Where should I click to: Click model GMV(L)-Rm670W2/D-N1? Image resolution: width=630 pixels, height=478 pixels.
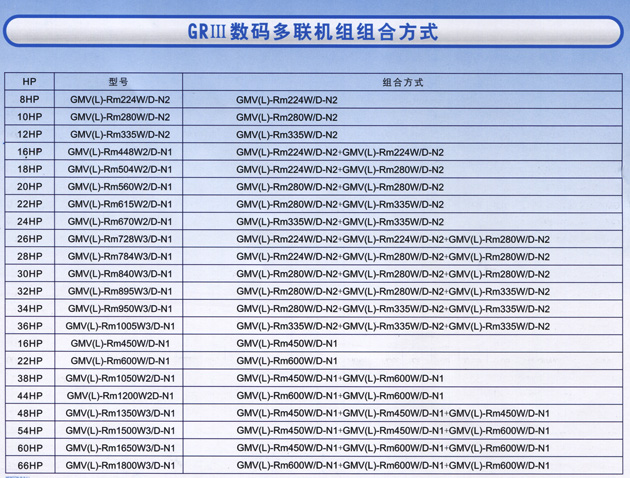pyautogui.click(x=120, y=221)
